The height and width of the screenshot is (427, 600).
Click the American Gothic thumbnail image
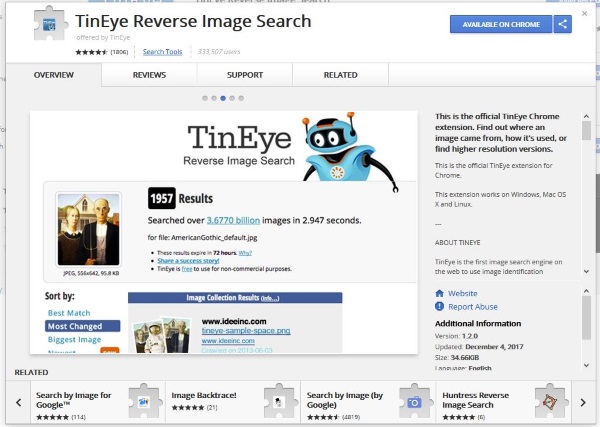88,229
